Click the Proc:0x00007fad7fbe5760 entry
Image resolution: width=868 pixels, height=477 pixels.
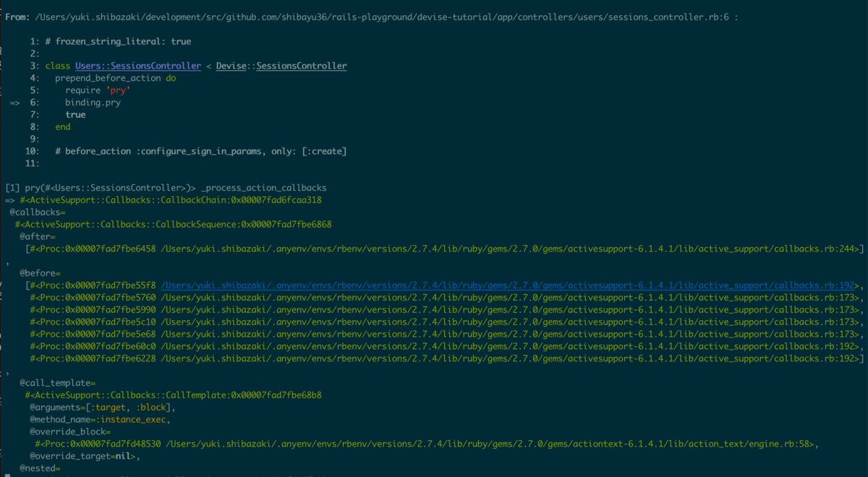(445, 298)
